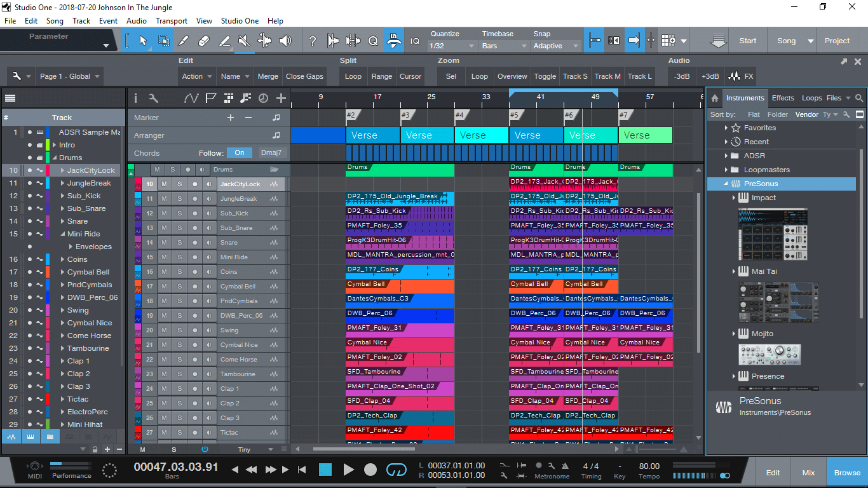
Task: Open browser Home icon
Action: 715,98
